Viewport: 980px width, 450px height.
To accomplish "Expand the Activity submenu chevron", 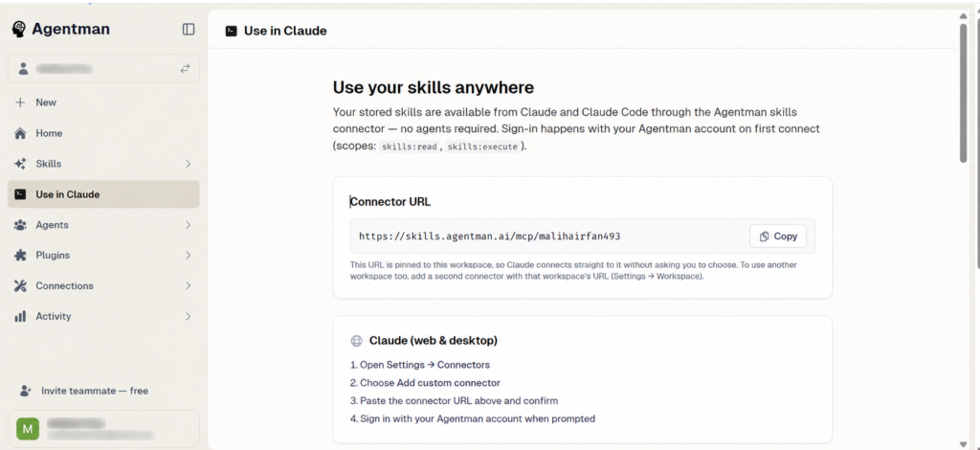I will point(188,316).
